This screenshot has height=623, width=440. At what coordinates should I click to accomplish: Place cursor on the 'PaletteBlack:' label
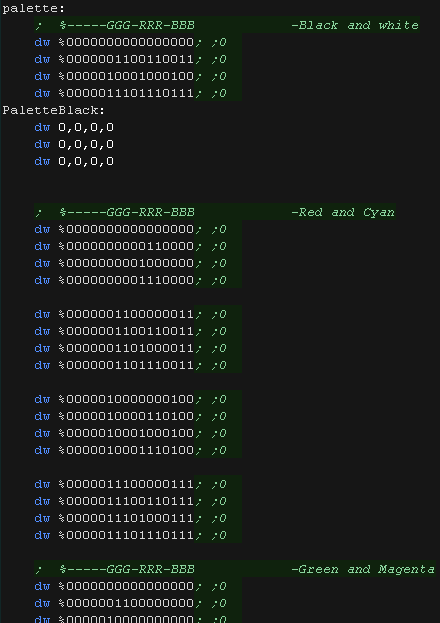[54, 110]
